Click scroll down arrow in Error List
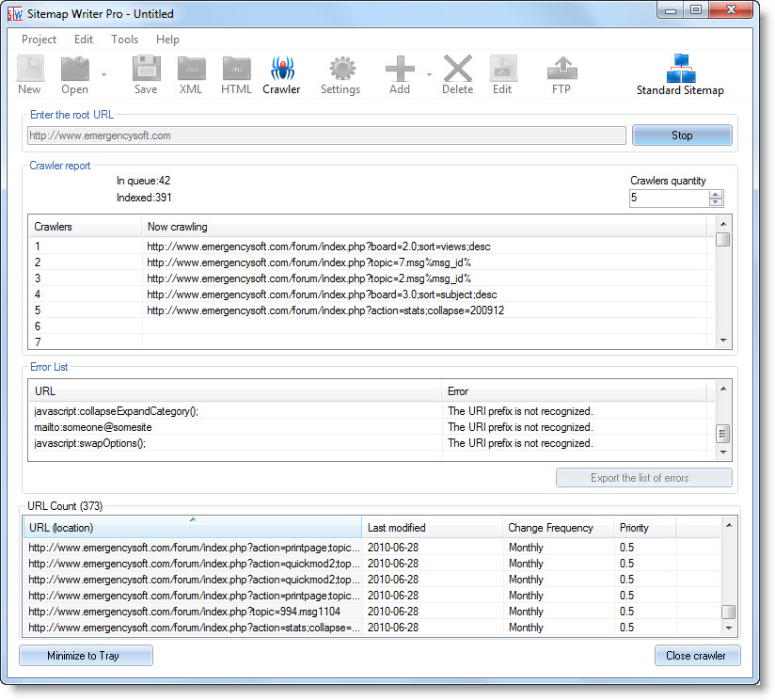Image resolution: width=775 pixels, height=700 pixels. 723,453
